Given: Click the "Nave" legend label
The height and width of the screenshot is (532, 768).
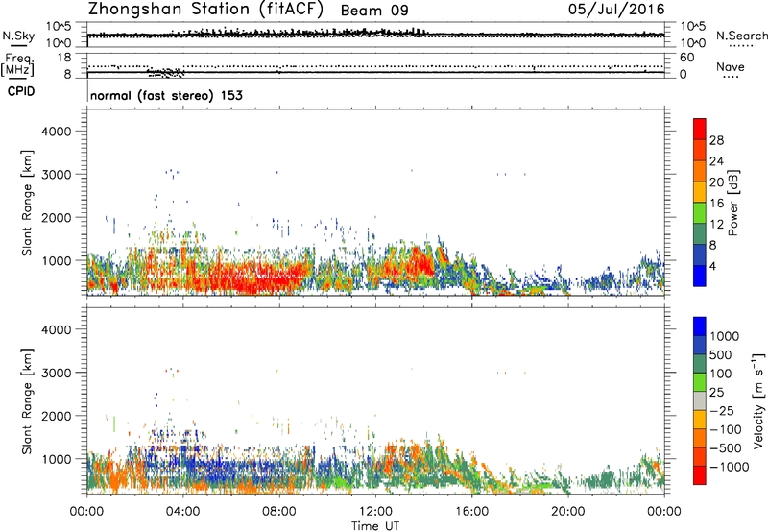Looking at the screenshot, I should click(x=731, y=67).
